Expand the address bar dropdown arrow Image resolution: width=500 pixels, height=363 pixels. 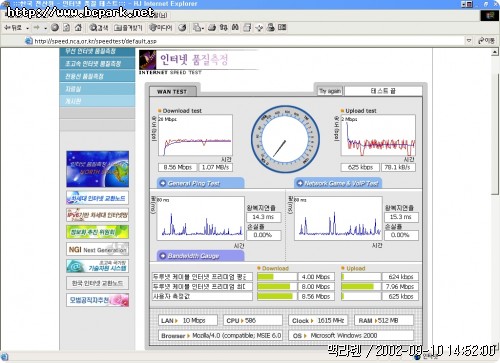coord(469,41)
